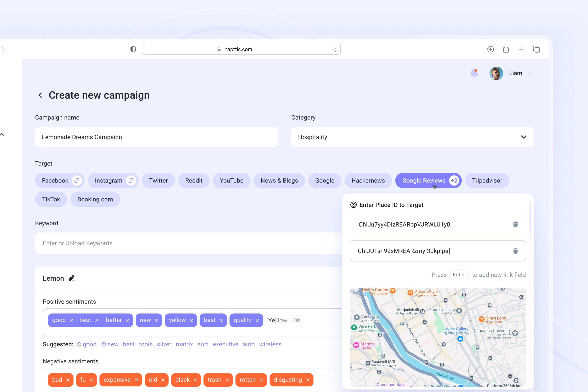Click the Tab autocomplete hint
The image size is (588, 392).
[x=297, y=320]
